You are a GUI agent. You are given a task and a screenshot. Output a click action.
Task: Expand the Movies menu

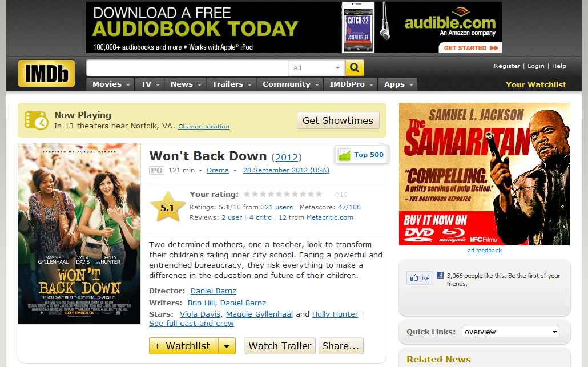pos(111,84)
